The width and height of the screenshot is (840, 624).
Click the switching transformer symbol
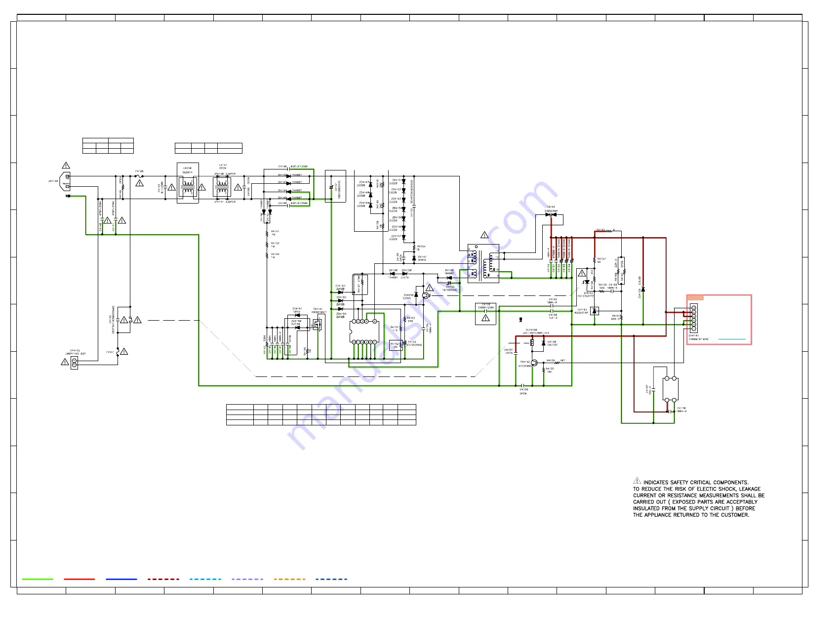483,263
